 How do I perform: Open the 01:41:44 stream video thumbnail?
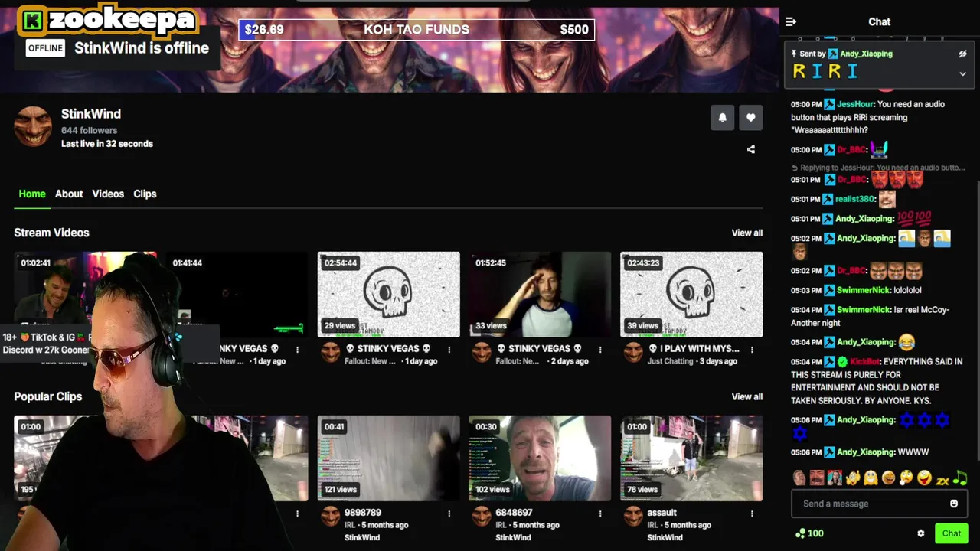[x=237, y=294]
